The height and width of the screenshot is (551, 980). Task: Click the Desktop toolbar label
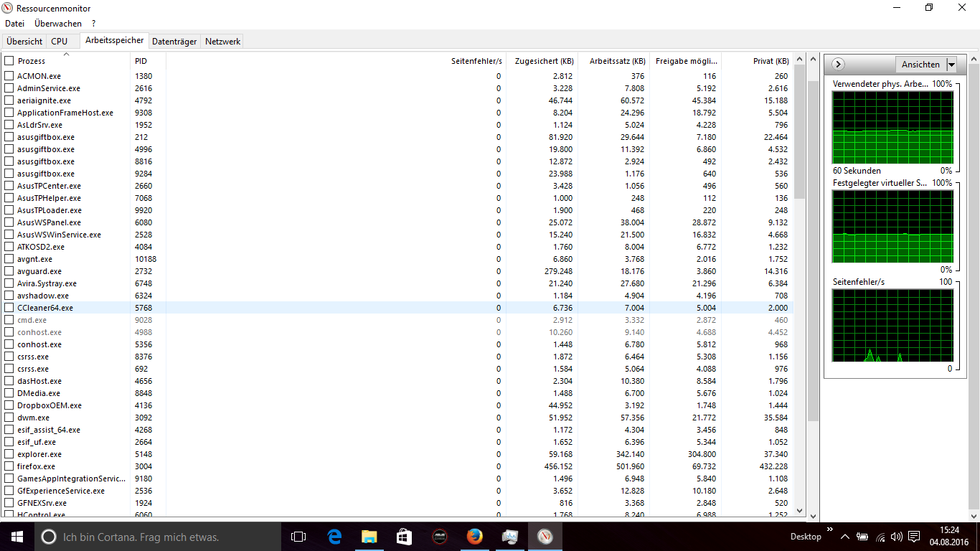click(806, 537)
